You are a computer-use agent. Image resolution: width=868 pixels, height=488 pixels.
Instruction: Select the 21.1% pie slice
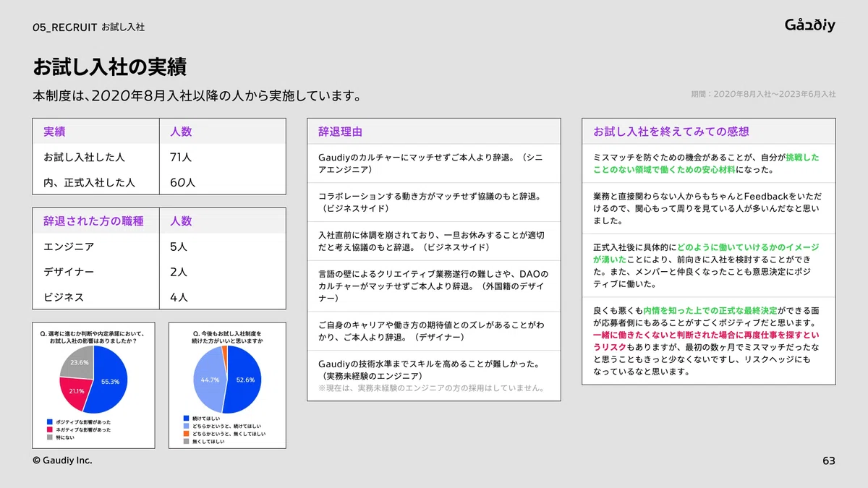click(74, 393)
